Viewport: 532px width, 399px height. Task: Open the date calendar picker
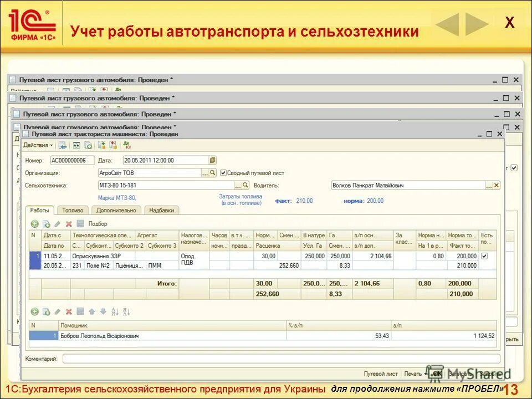[x=213, y=160]
